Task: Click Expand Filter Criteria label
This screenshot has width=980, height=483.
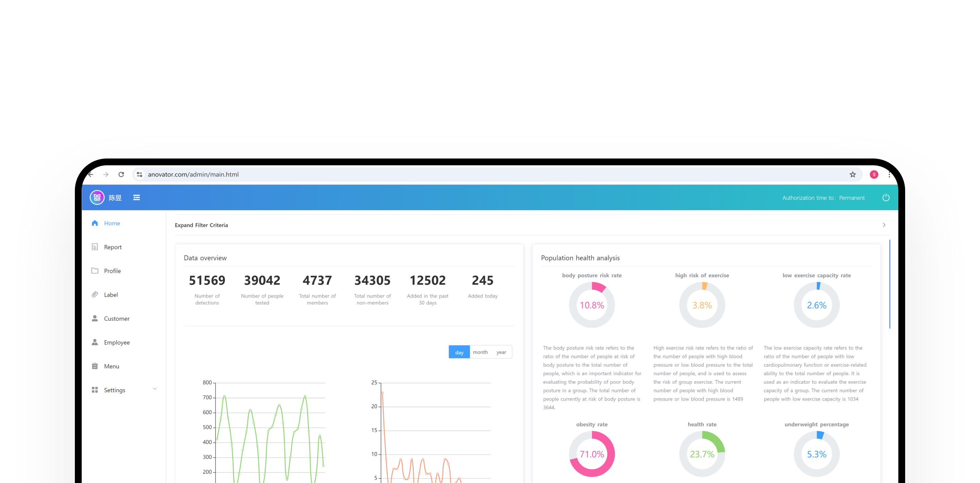Action: 201,225
